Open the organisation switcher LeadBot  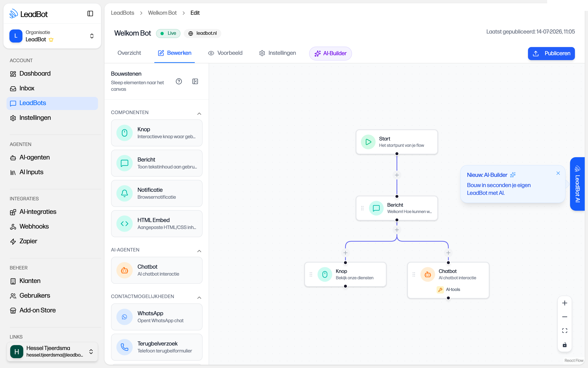point(52,36)
